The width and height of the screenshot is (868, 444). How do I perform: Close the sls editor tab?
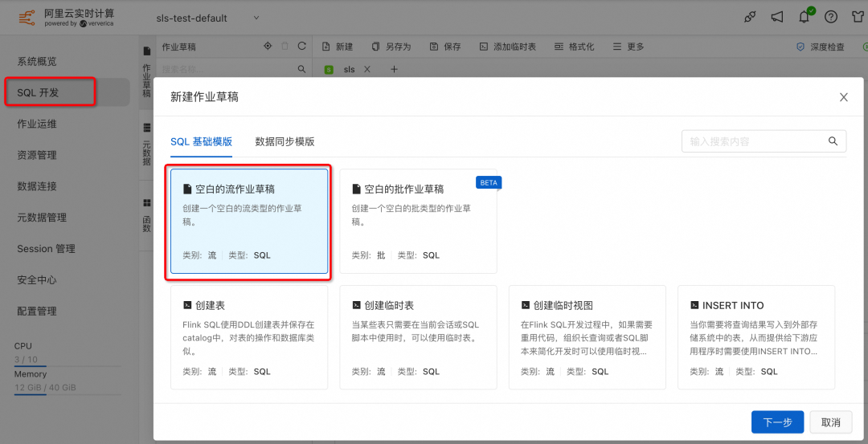[x=367, y=70]
